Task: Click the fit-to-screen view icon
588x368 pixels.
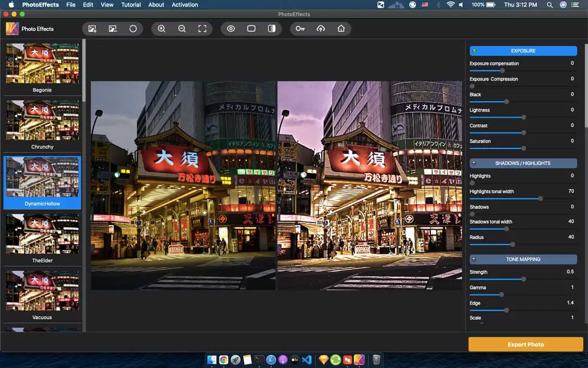Action: (201, 28)
